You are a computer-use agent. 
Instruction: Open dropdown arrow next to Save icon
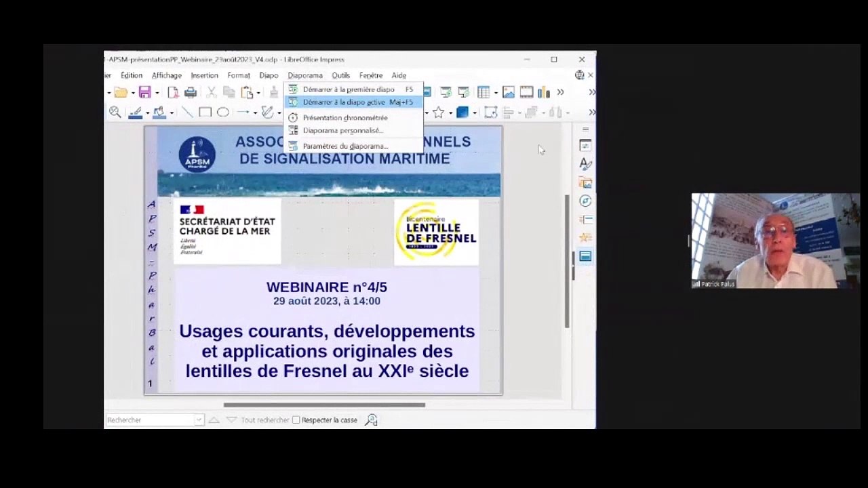157,93
